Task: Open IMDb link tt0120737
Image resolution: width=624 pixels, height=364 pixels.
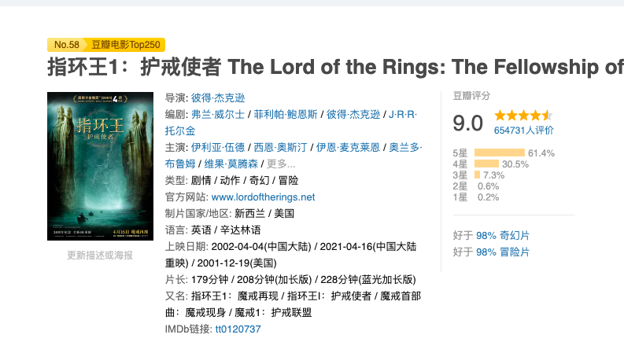Action: [238, 329]
